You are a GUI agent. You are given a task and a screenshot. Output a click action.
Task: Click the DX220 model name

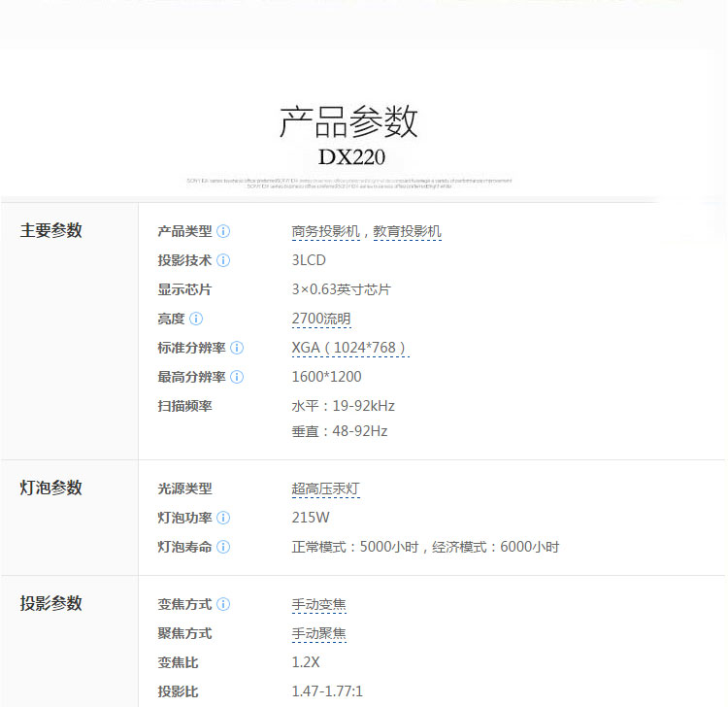pyautogui.click(x=351, y=157)
